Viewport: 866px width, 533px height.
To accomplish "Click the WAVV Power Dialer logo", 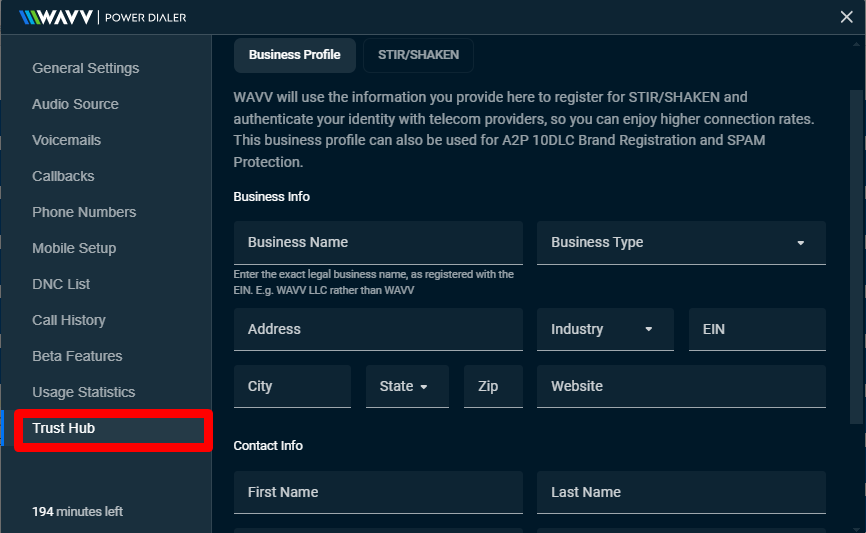I will coord(103,17).
